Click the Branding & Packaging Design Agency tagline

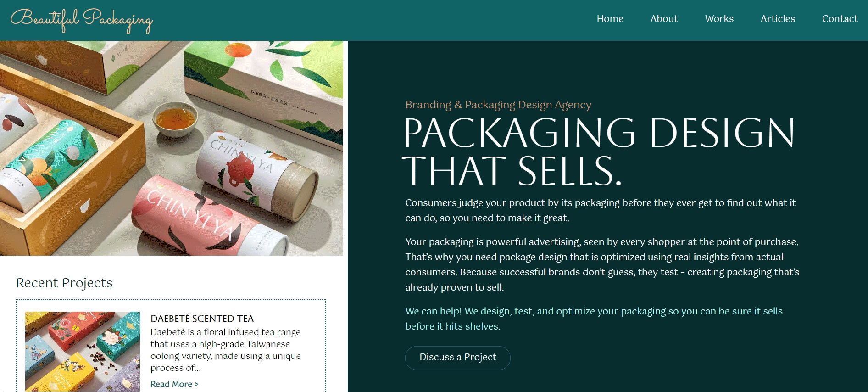click(498, 105)
